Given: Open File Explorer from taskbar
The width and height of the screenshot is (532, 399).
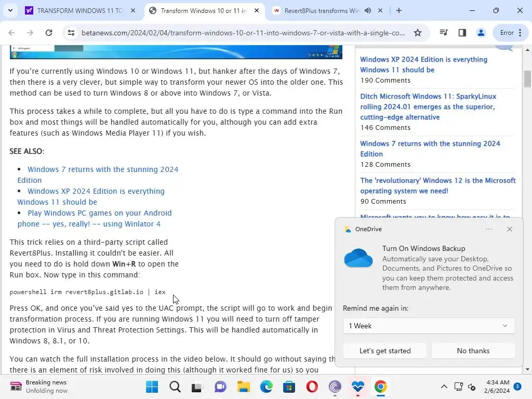Looking at the screenshot, I should (243, 387).
